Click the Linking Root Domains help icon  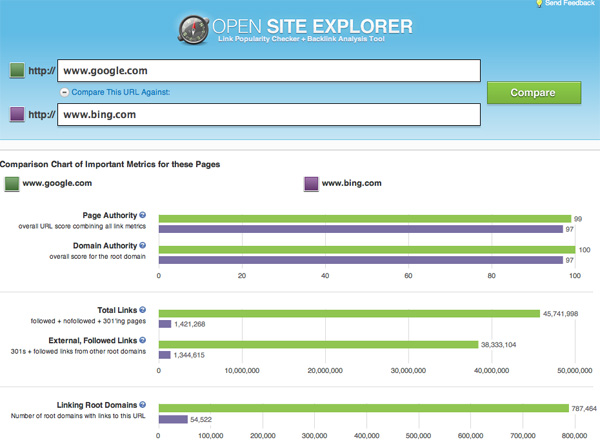pyautogui.click(x=142, y=404)
